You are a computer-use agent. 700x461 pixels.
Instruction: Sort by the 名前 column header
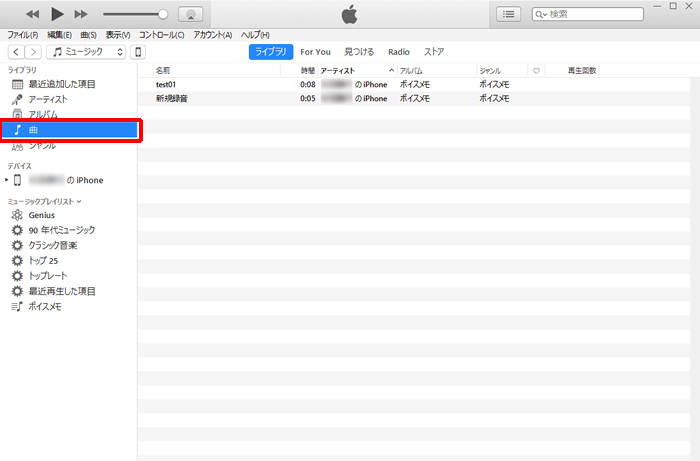[217, 71]
